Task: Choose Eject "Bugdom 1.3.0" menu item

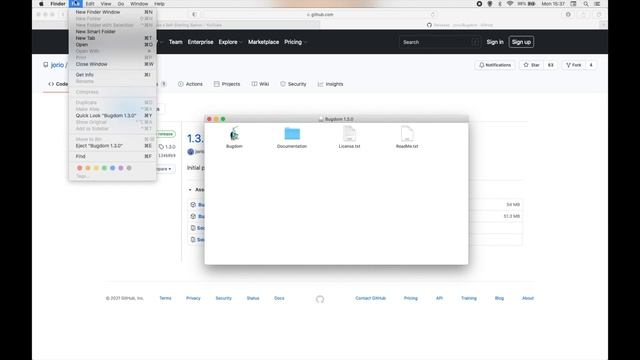Action: click(x=113, y=146)
